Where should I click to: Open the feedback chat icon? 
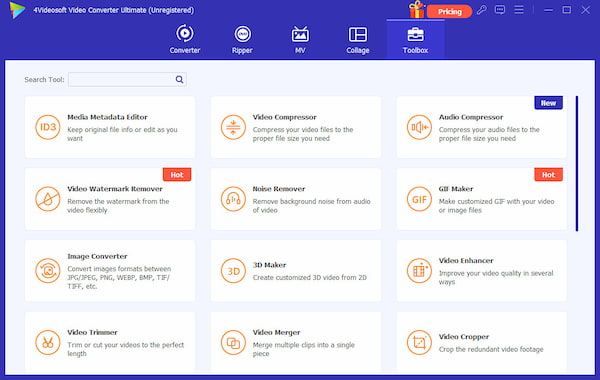[x=500, y=10]
